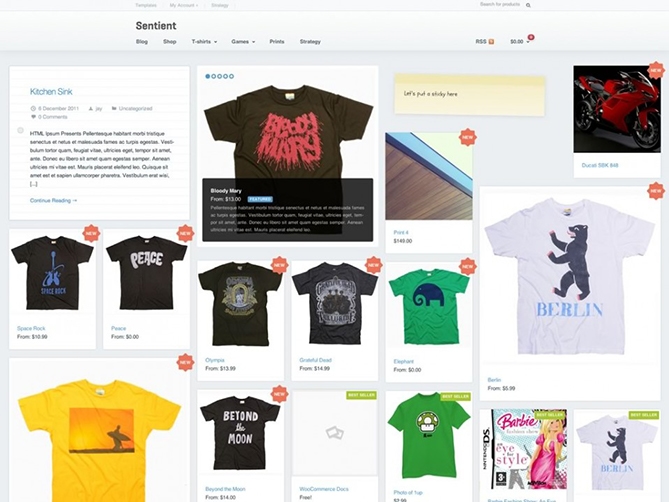Click the Continue Reading link
The image size is (669, 502).
53,200
